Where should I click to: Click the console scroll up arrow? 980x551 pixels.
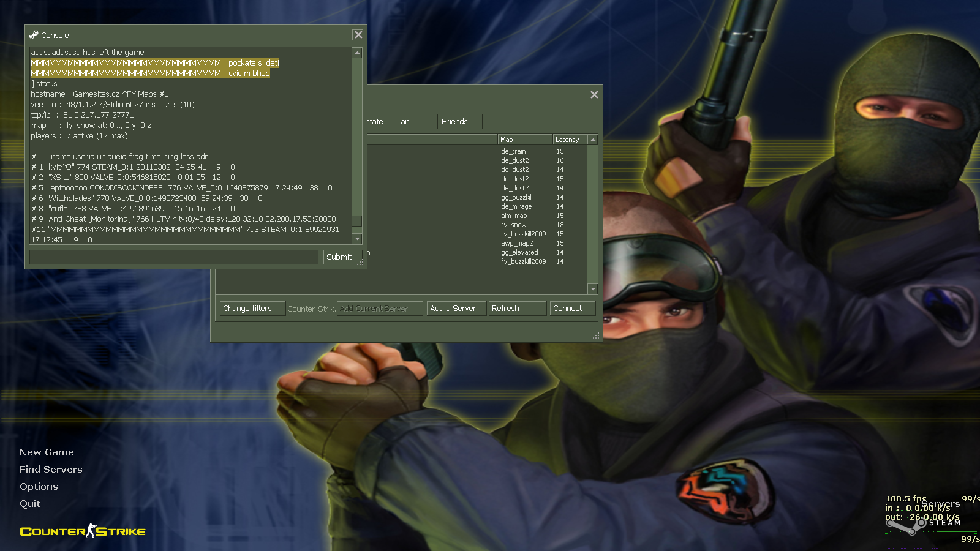[x=357, y=53]
